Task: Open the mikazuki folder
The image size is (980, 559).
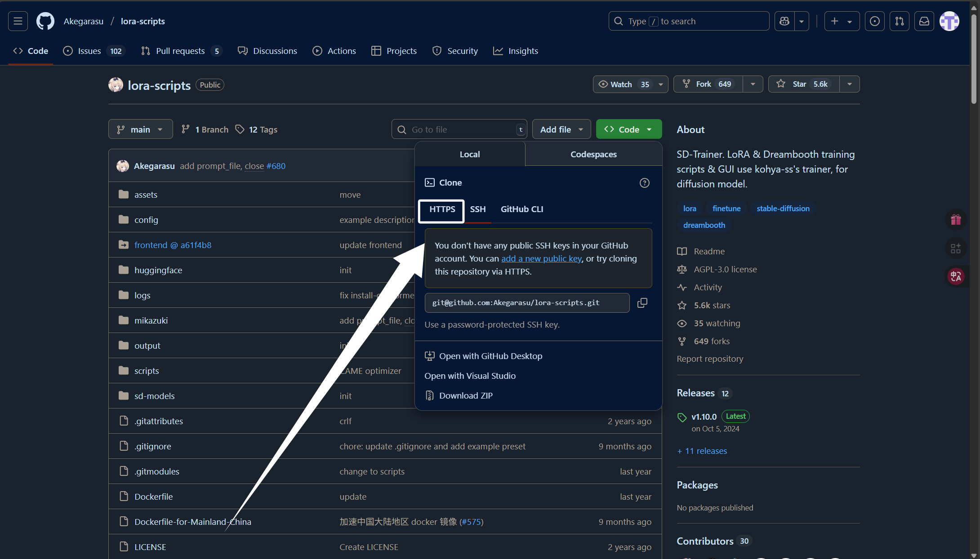Action: pos(151,320)
